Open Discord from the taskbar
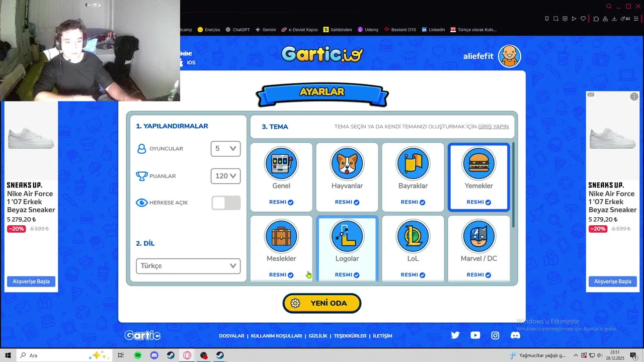644x362 pixels. tap(154, 355)
